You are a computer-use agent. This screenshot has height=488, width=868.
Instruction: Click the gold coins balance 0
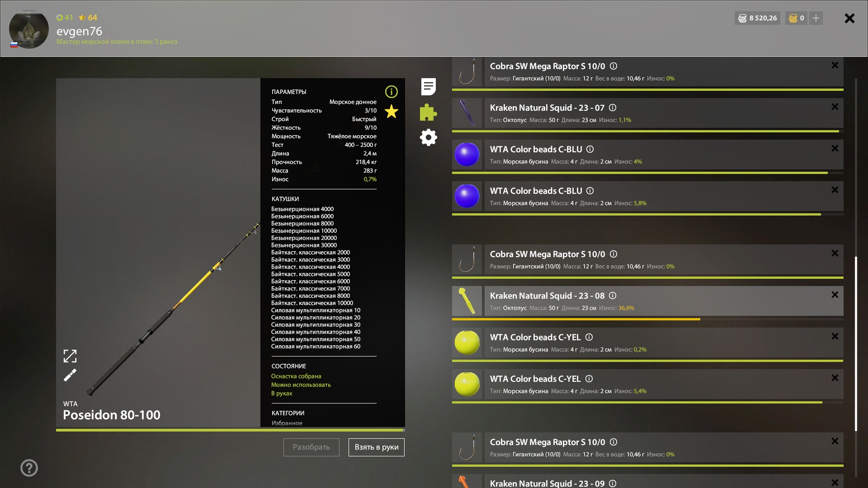point(796,18)
